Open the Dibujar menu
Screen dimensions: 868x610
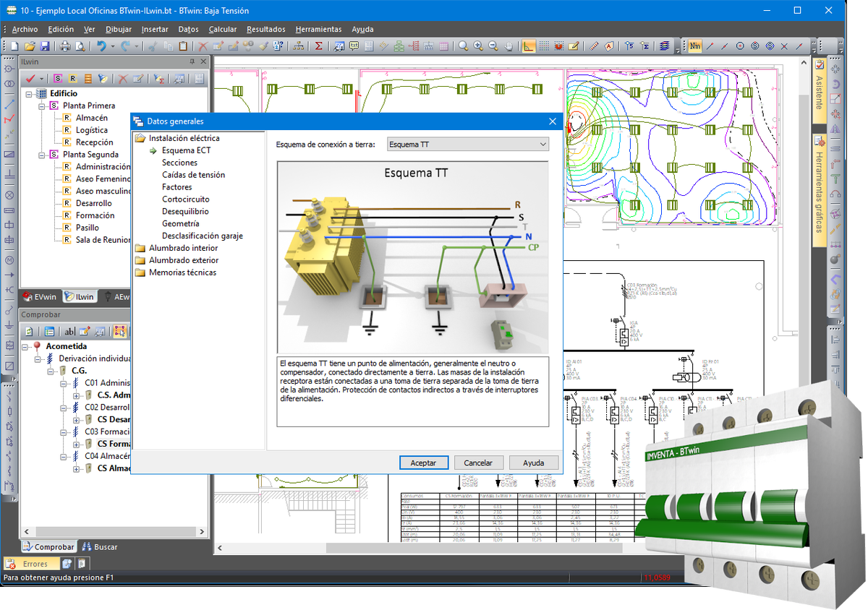pos(119,30)
